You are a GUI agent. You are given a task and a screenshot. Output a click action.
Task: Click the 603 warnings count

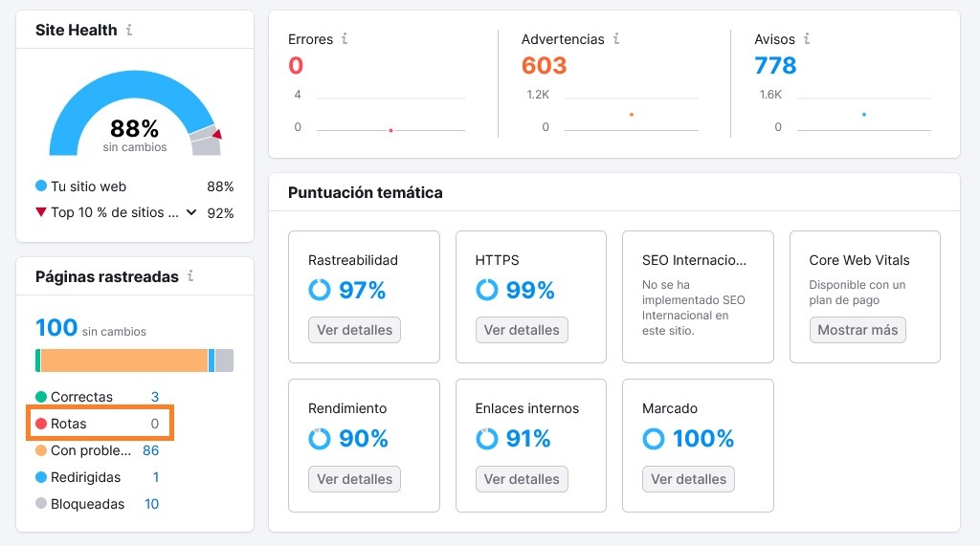(x=544, y=66)
